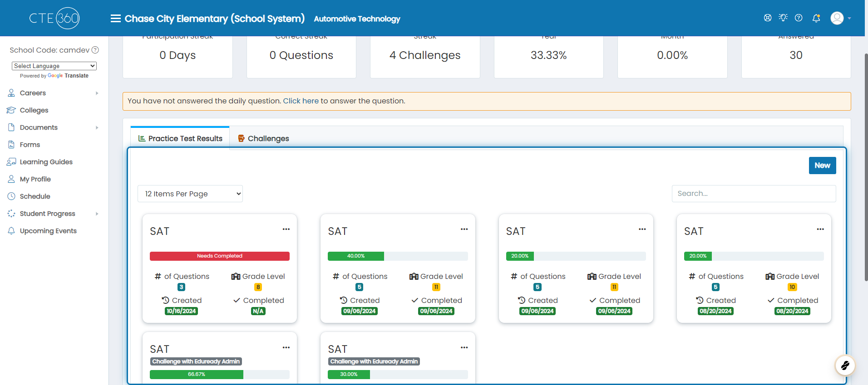This screenshot has width=868, height=385.
Task: Select the Practice Test Results tab
Action: coord(180,138)
